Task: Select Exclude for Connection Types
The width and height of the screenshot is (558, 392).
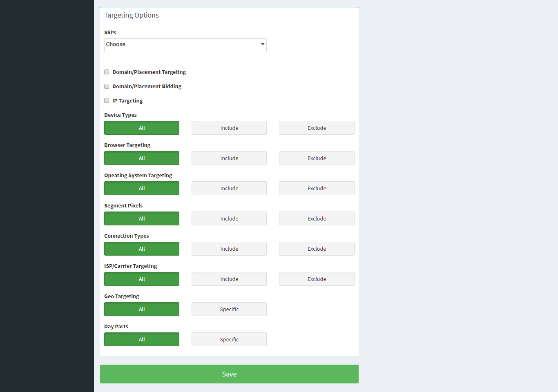Action: (317, 249)
